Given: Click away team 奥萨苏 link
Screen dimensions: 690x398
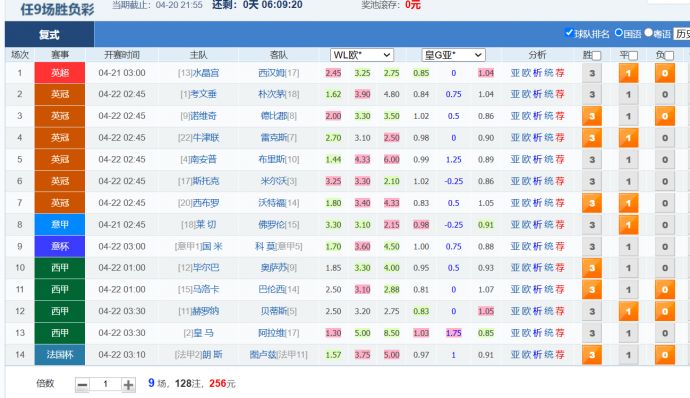Looking at the screenshot, I should [x=273, y=268].
